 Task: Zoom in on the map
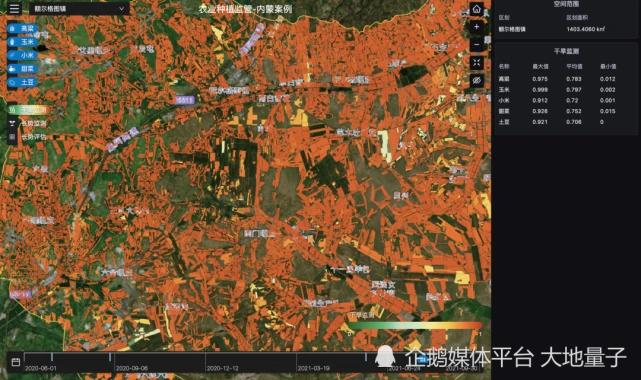(x=476, y=27)
